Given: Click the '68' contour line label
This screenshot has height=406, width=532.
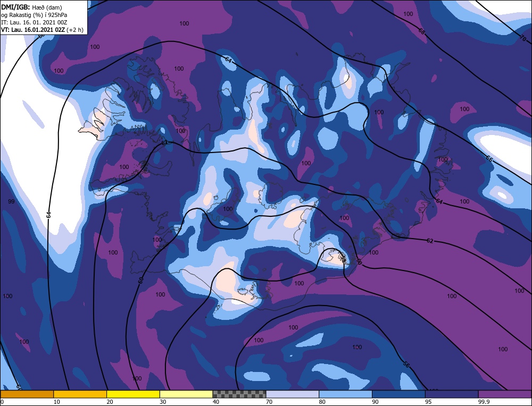Looking at the screenshot, I should pos(421,31).
